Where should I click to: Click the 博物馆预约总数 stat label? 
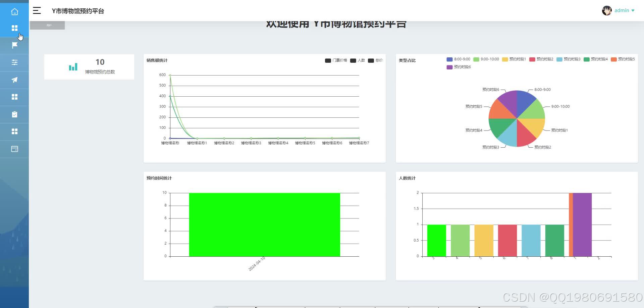pos(100,72)
